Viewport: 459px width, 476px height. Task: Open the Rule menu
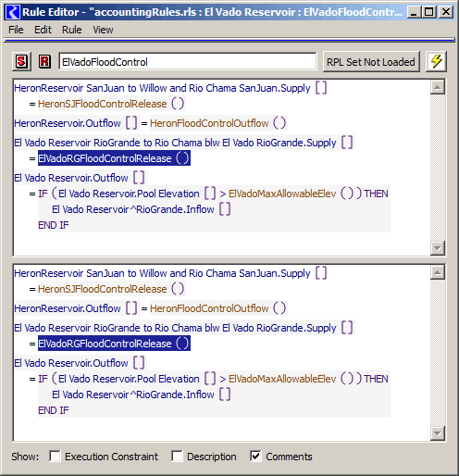tap(72, 30)
